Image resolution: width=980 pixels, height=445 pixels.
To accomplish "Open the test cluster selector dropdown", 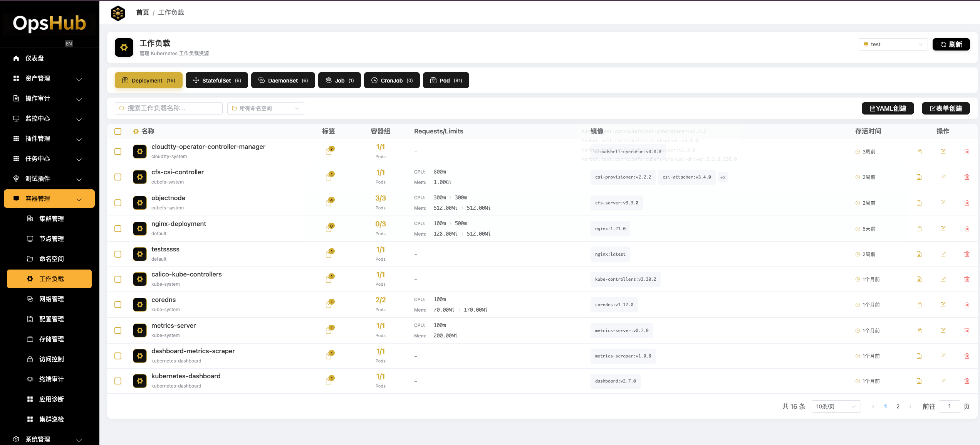I will 893,44.
